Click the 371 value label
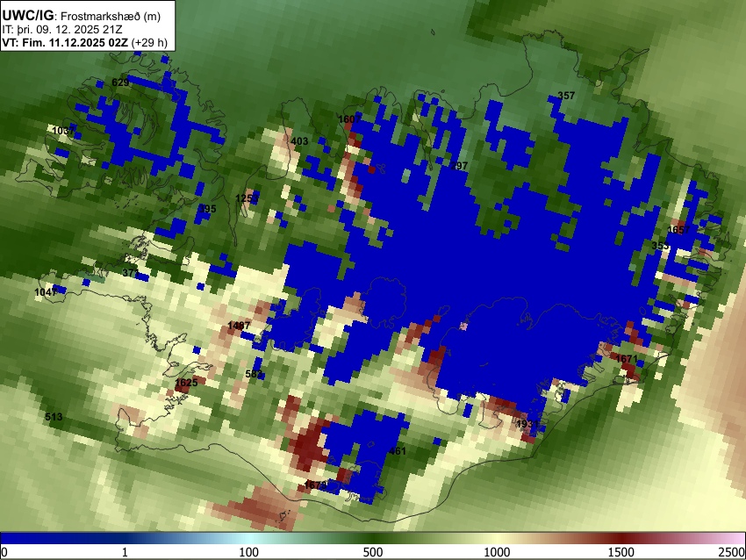Image resolution: width=746 pixels, height=560 pixels. [131, 273]
